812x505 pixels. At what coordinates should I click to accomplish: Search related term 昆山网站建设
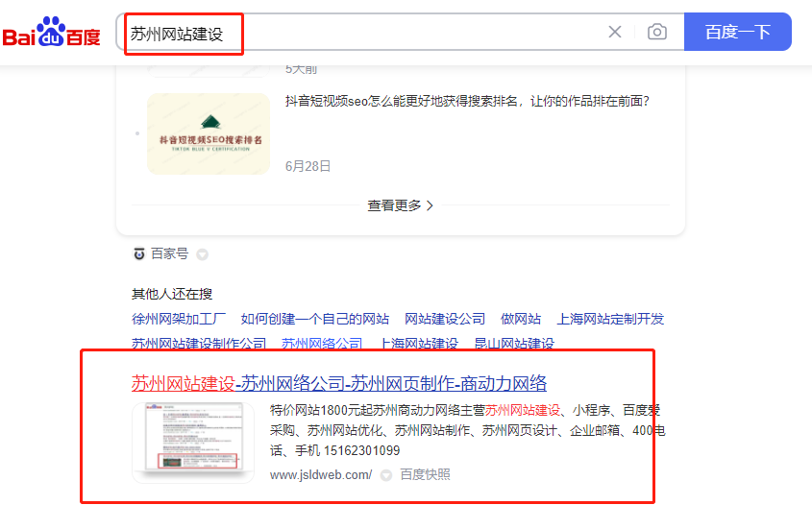point(514,344)
